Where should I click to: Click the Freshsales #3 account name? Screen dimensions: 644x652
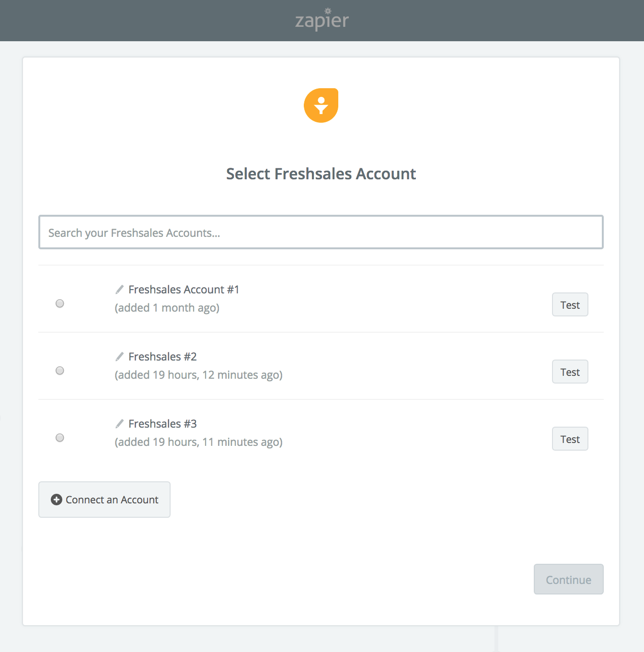pos(162,424)
